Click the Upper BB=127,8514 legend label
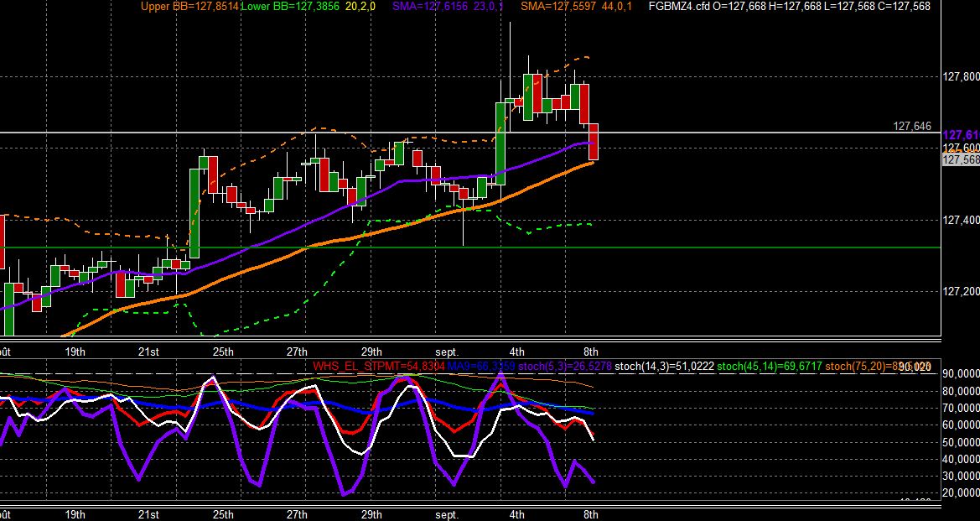This screenshot has width=980, height=521. point(190,6)
